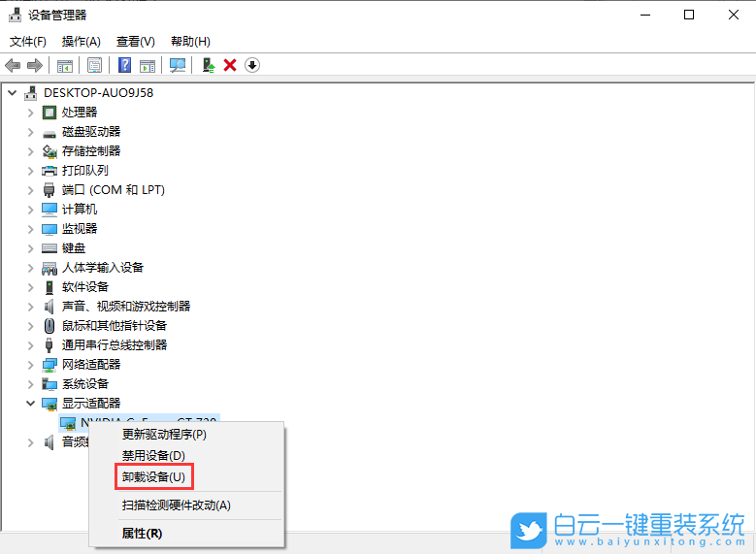756x554 pixels.
Task: Click the 鼠标和其他指针设备 mouse icon
Action: click(x=49, y=326)
